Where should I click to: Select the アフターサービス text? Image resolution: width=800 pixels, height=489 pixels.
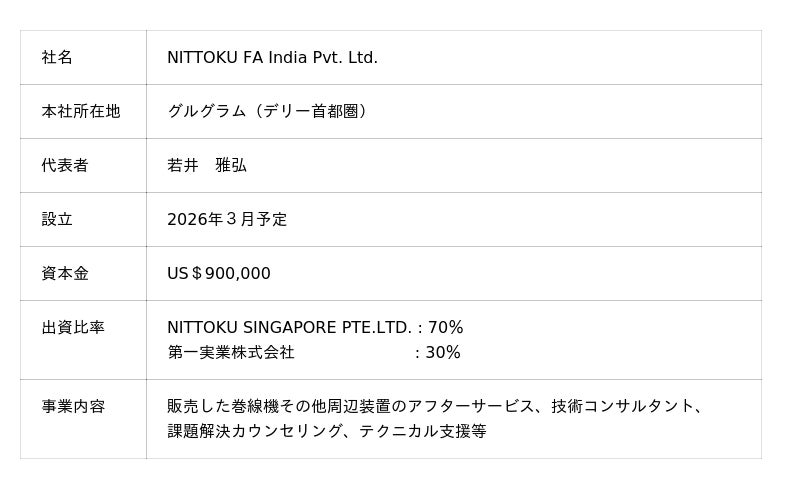click(470, 407)
